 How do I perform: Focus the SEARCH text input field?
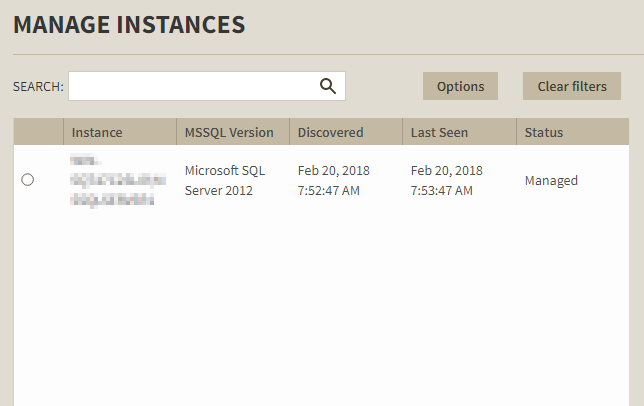pos(190,86)
